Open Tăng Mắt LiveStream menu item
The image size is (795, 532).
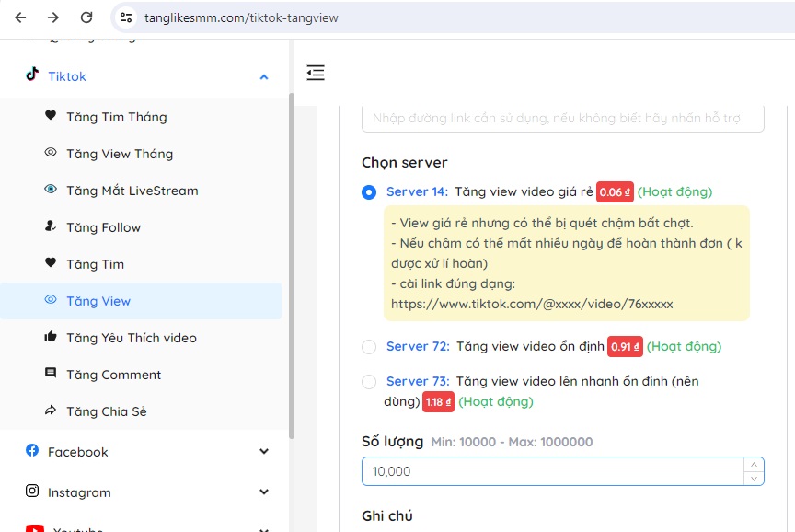(132, 191)
